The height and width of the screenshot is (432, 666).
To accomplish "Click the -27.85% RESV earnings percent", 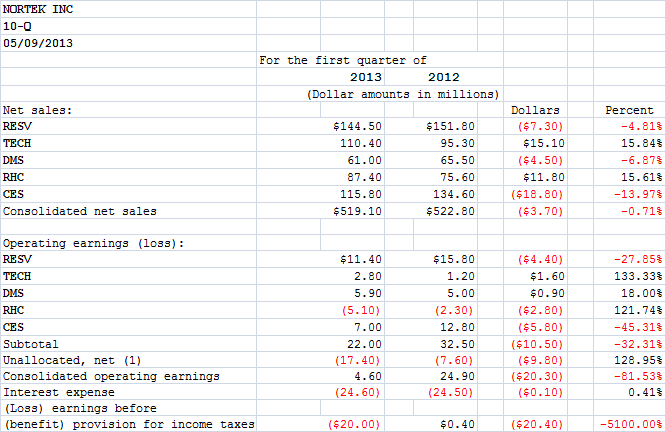I will tap(638, 260).
